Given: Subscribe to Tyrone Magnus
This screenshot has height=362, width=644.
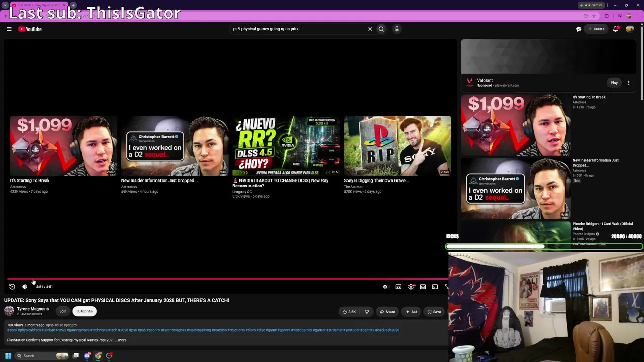Looking at the screenshot, I should click(x=85, y=311).
